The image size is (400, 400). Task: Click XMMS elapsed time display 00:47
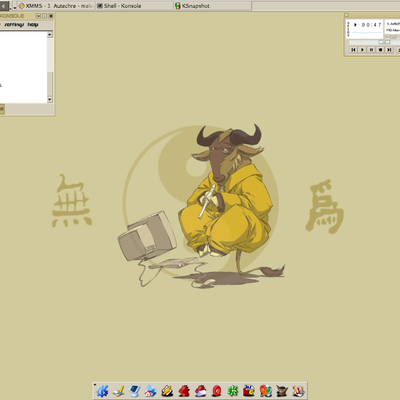(x=371, y=25)
